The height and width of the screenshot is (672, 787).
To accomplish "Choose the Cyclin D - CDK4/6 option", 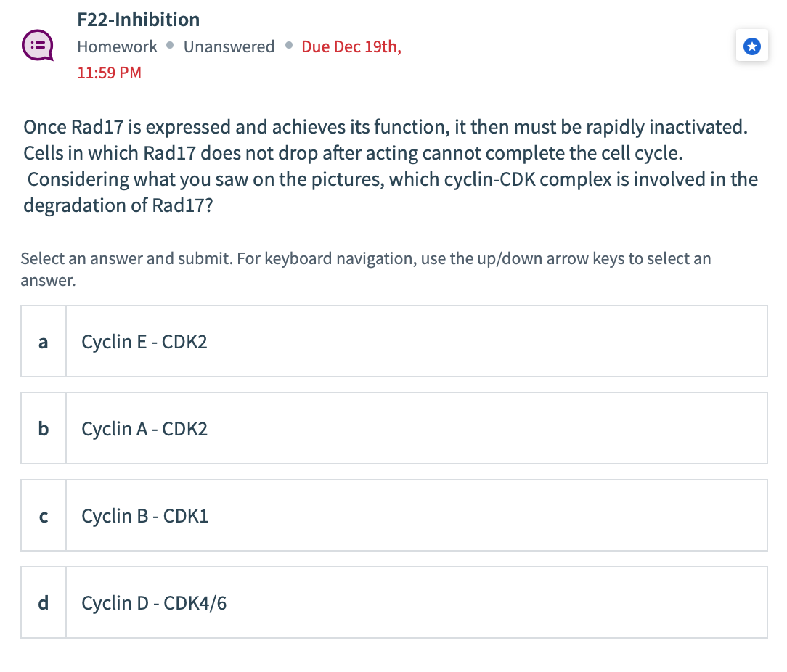I will click(394, 603).
